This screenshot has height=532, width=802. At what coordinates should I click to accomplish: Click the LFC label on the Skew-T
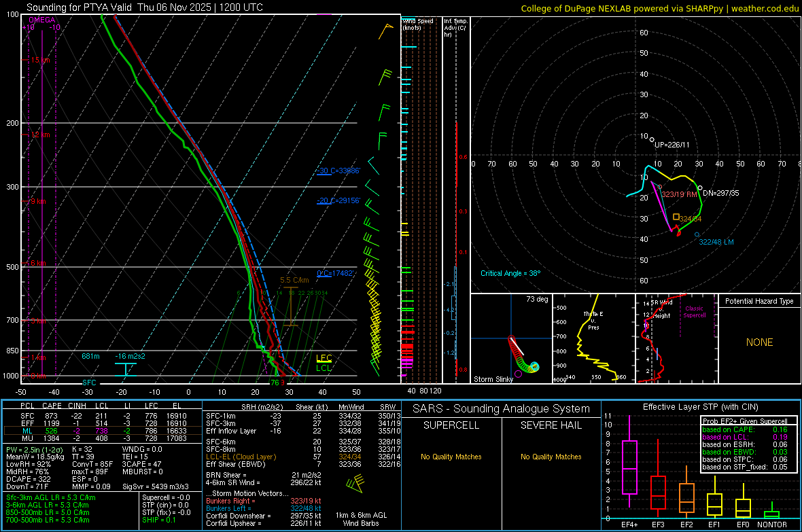coord(324,357)
